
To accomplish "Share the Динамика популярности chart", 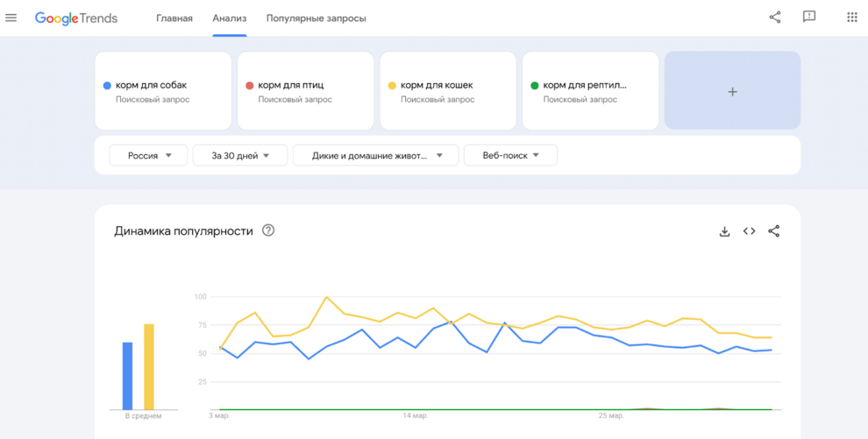I will 774,231.
